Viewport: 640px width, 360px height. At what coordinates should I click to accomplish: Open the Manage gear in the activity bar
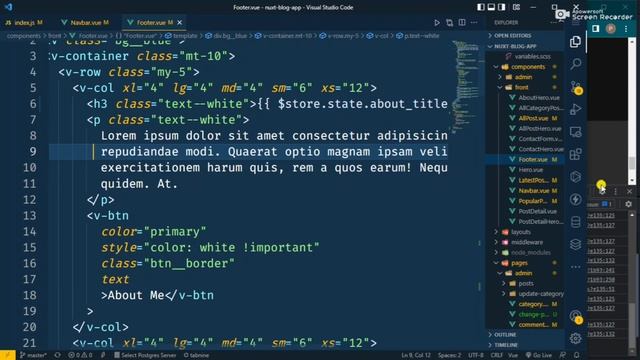(x=576, y=338)
